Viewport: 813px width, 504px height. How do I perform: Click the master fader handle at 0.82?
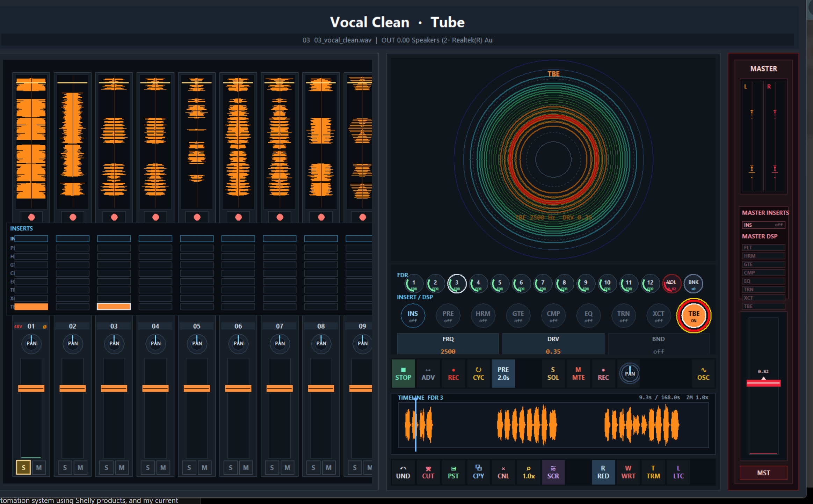click(x=763, y=383)
